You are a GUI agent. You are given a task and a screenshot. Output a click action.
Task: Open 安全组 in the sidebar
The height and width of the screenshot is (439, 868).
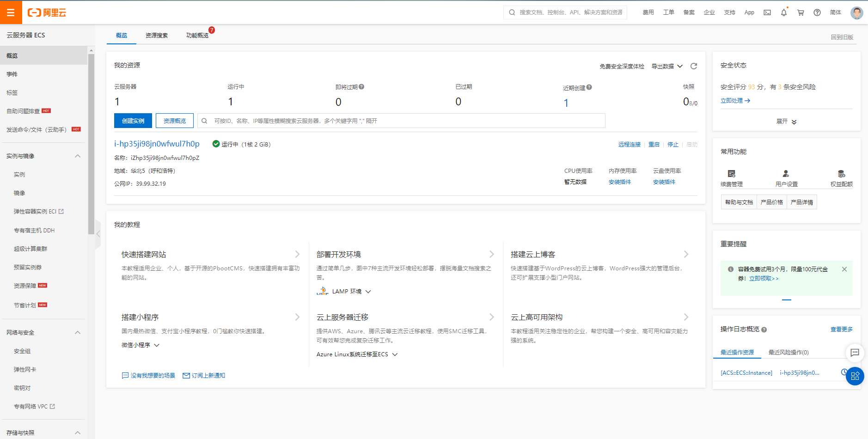(x=22, y=351)
